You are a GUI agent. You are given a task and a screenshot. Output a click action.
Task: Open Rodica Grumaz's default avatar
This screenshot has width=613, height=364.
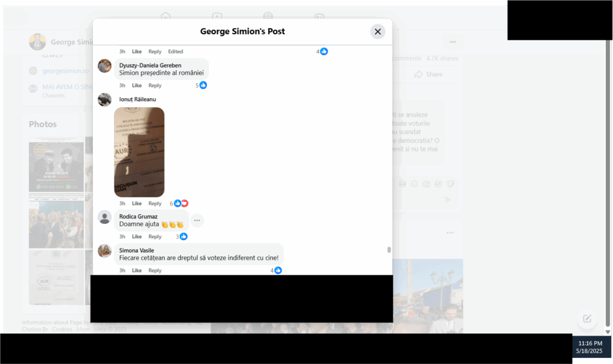(x=104, y=217)
